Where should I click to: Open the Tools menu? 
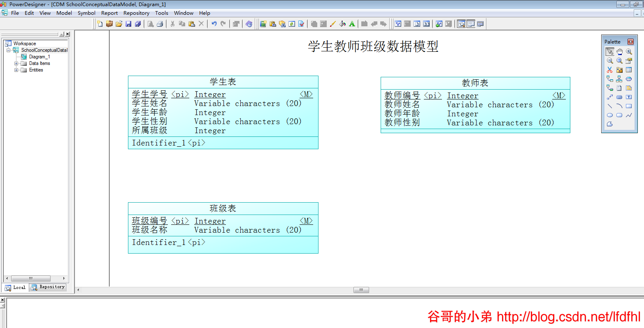click(x=162, y=13)
